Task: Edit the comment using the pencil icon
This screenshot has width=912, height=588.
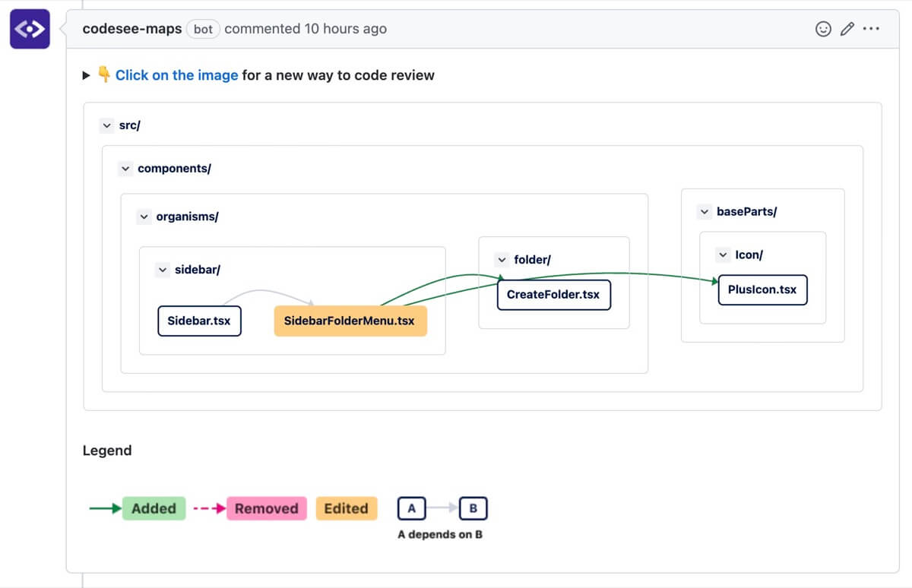Action: pos(847,28)
